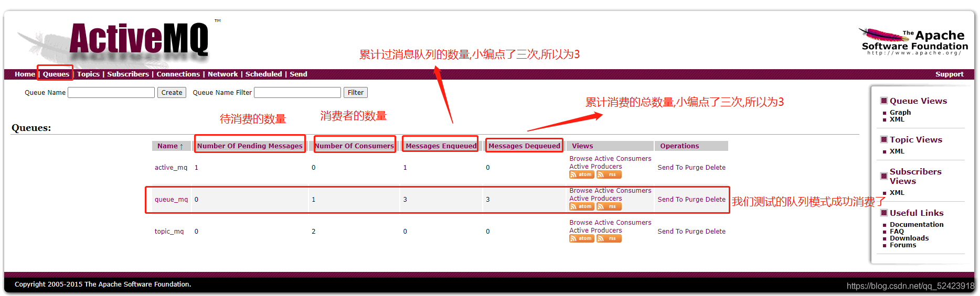Open the Downloads link
Viewport: 980px width, 296px height.
click(909, 238)
